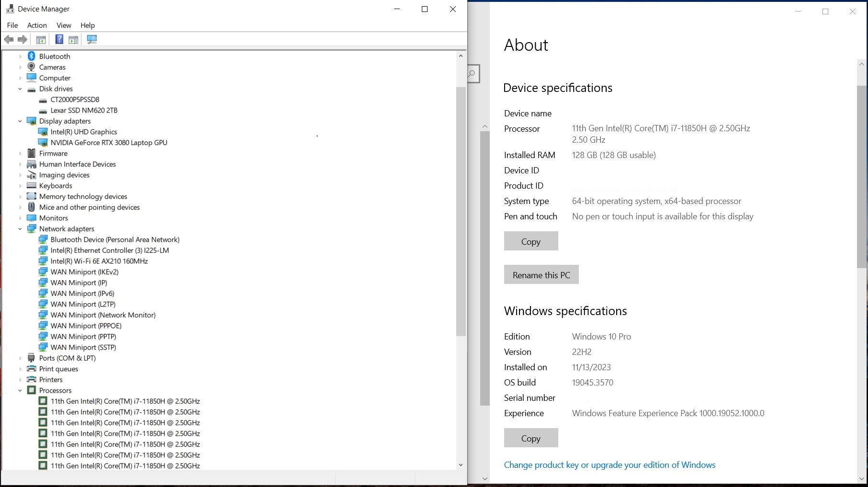868x487 pixels.
Task: Expand the Firmware node
Action: click(20, 153)
